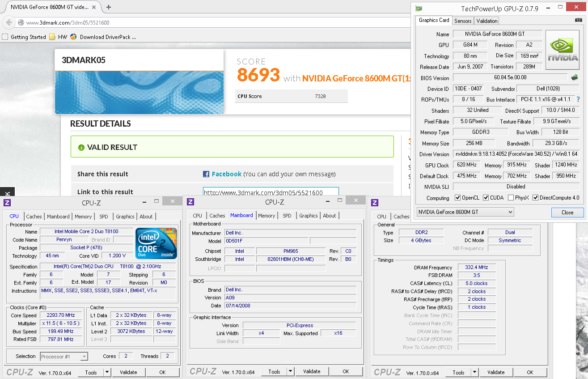Click the CPU Score 7328 row
Image resolution: width=588 pixels, height=379 pixels.
(x=291, y=96)
